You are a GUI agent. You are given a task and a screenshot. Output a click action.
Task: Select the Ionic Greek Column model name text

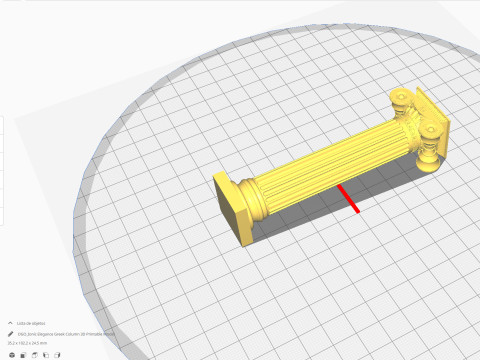click(66, 334)
